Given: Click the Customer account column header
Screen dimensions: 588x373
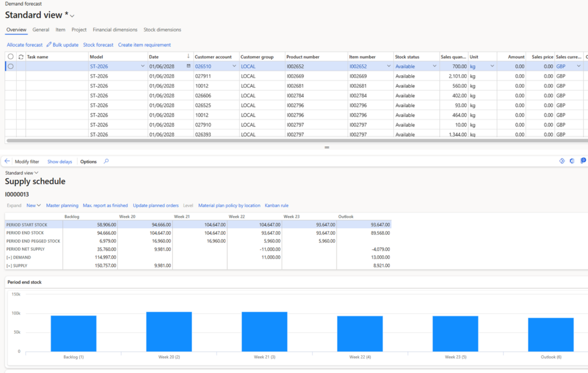Looking at the screenshot, I should pos(216,57).
